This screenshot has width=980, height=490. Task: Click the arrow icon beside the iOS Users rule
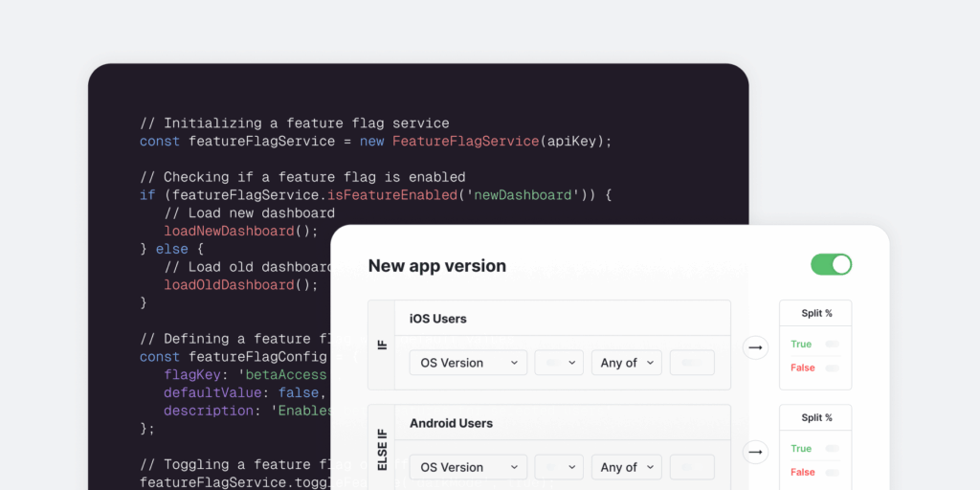(x=756, y=347)
